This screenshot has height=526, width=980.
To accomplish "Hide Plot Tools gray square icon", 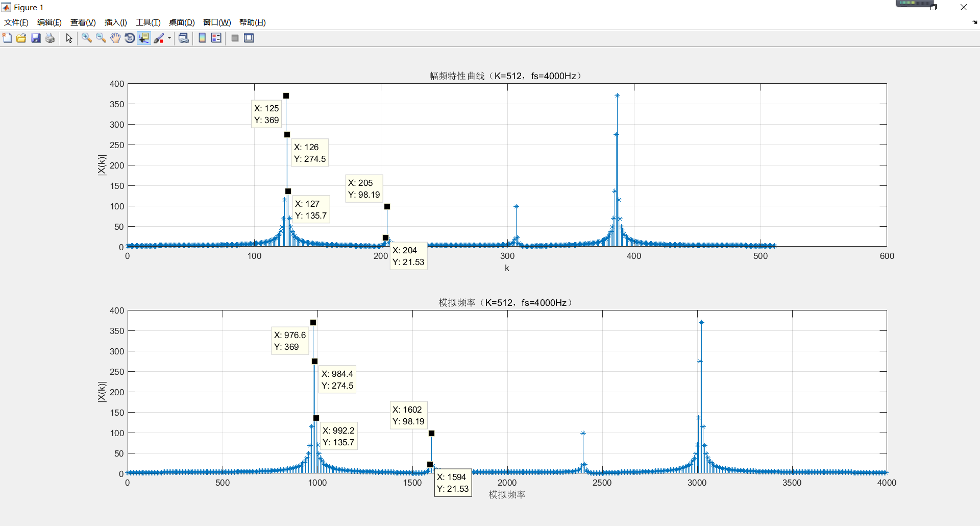I will [x=235, y=38].
